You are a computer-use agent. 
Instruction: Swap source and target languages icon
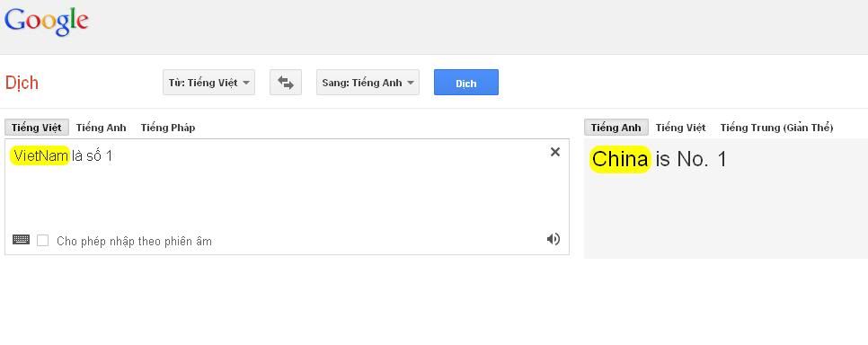(x=286, y=83)
